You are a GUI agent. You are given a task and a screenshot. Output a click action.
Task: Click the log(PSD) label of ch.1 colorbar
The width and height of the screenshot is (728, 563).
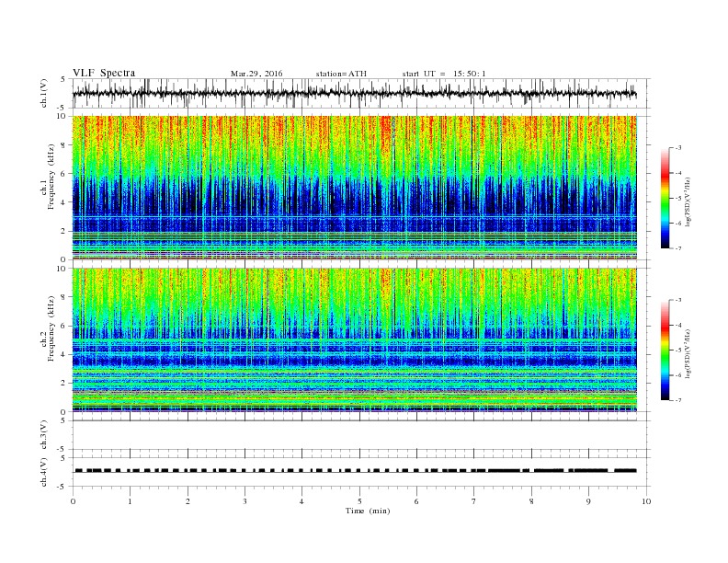tap(688, 202)
